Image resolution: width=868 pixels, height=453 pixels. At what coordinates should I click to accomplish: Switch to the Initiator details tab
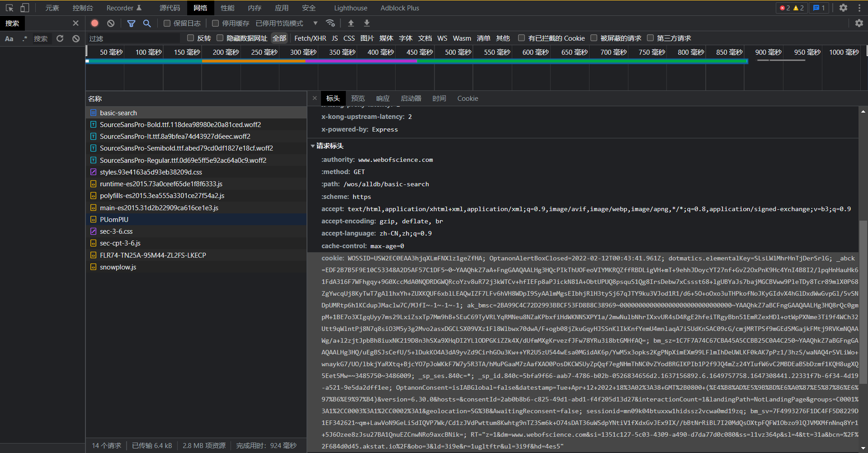pyautogui.click(x=411, y=98)
